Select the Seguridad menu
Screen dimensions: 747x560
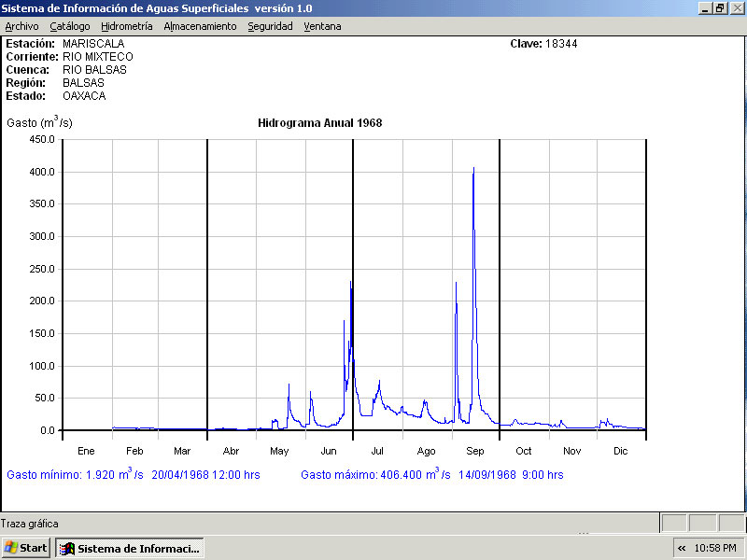[270, 26]
